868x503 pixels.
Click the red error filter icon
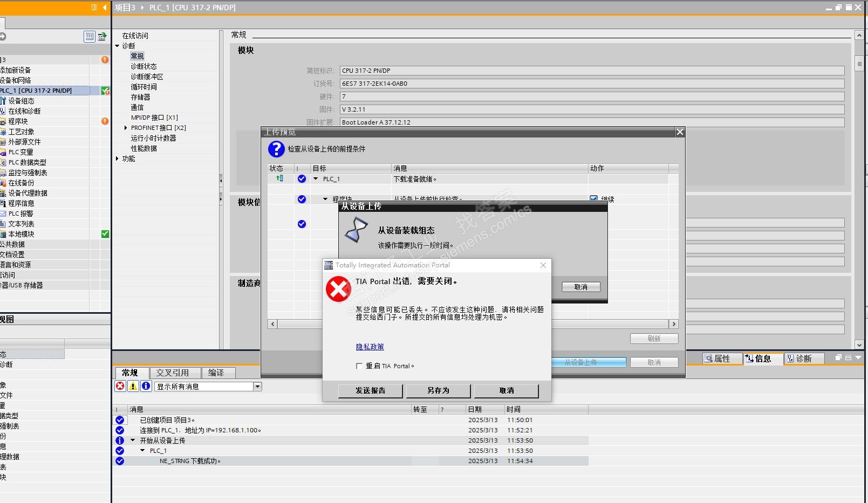point(120,386)
